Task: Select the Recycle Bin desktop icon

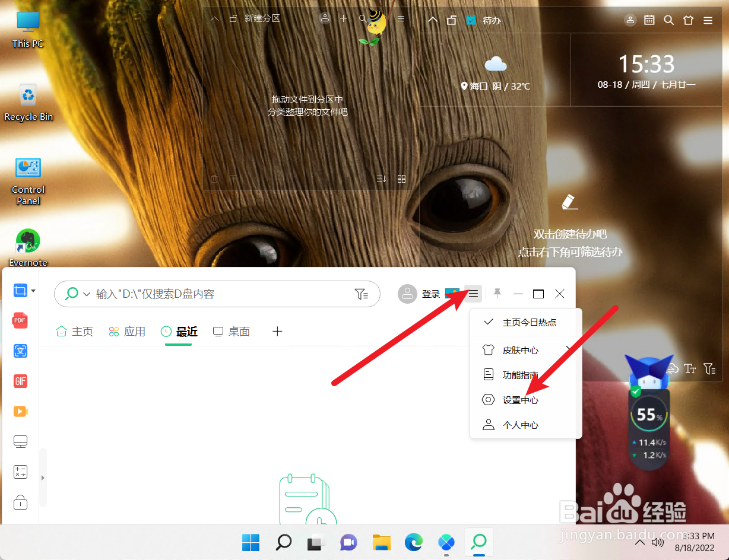Action: coord(28,102)
